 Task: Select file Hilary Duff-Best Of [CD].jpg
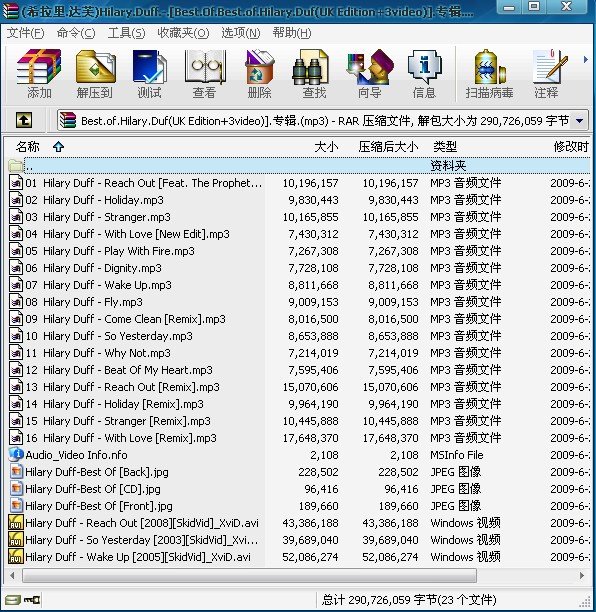pos(93,489)
